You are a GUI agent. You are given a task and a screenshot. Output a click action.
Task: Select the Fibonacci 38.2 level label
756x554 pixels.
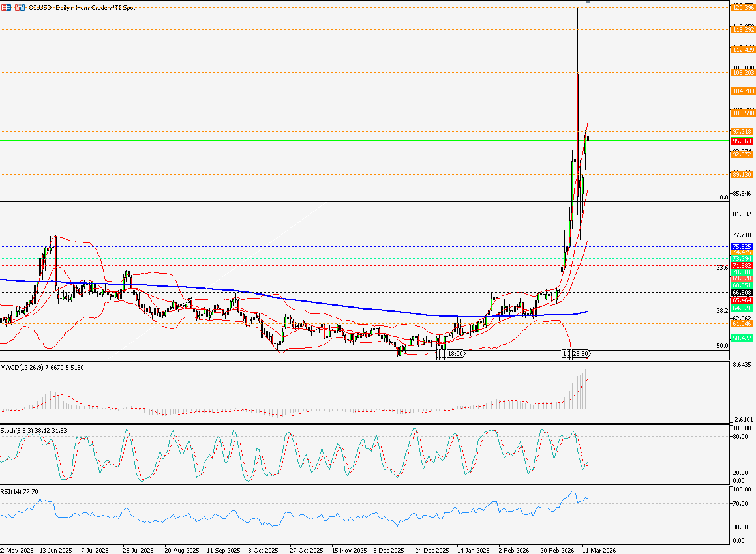(x=721, y=311)
